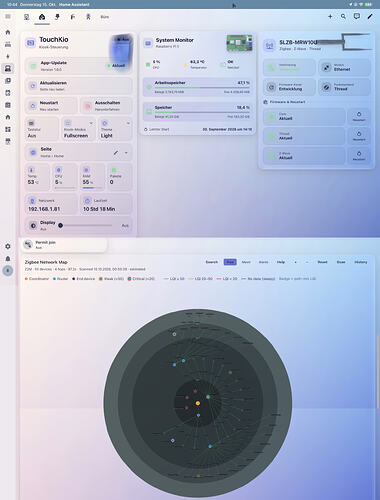Click the Arbeitsspeicher usage bar

pos(201,88)
